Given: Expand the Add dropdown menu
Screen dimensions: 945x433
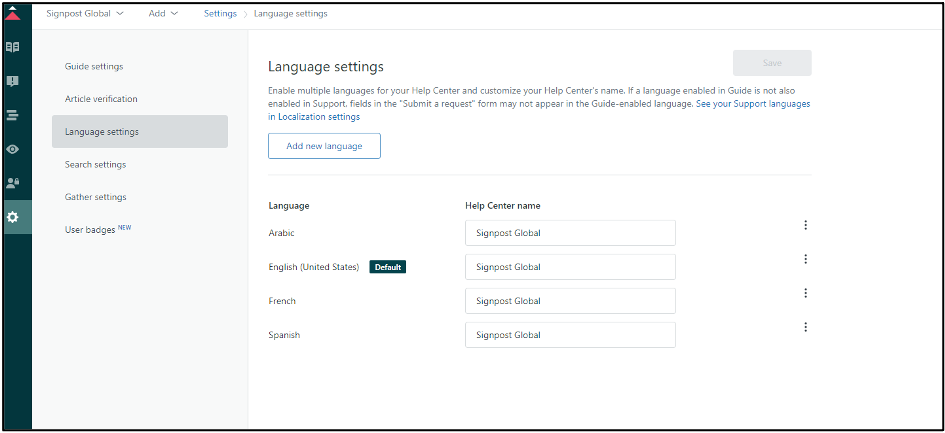Looking at the screenshot, I should click(x=163, y=14).
